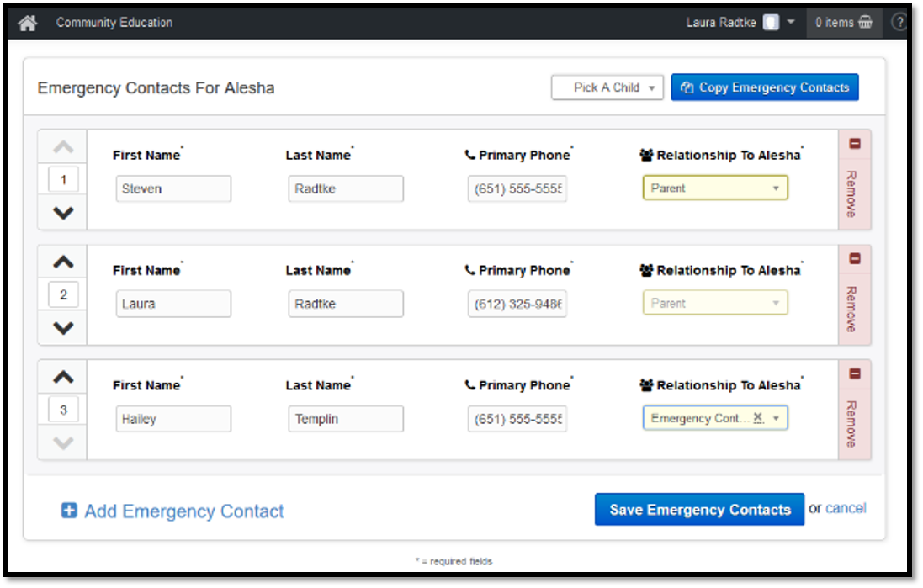Remove Steven Radtke's contact with the minus icon
The width and height of the screenshot is (923, 588).
pyautogui.click(x=855, y=144)
